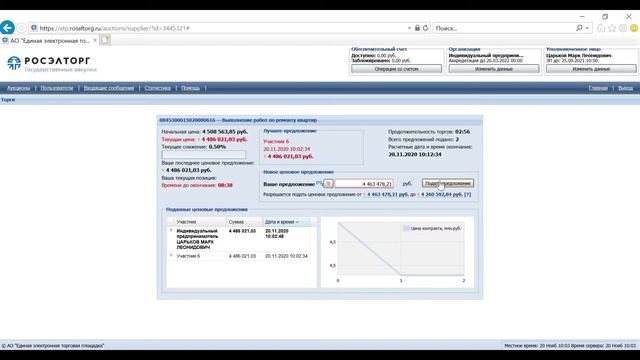Click the Поиск search box
This screenshot has width=640, height=360.
tap(503, 28)
